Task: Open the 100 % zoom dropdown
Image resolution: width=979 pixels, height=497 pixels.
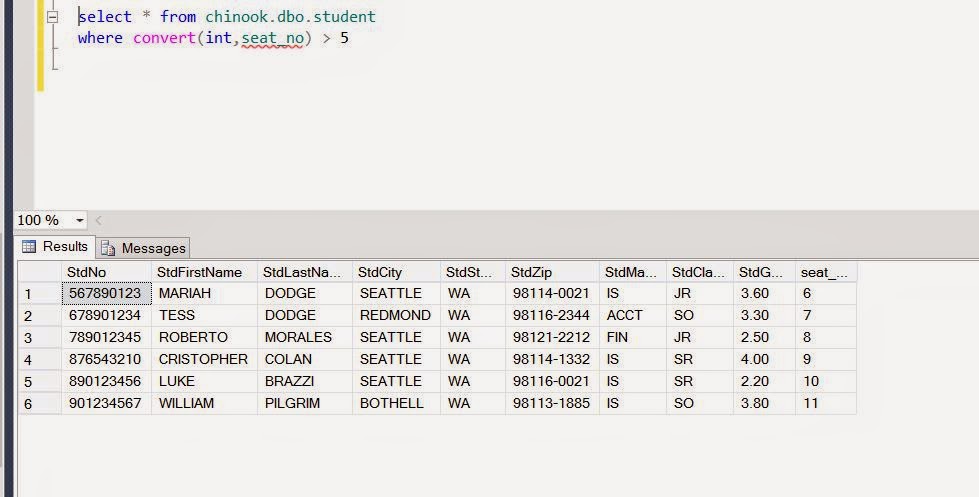Action: coord(80,220)
